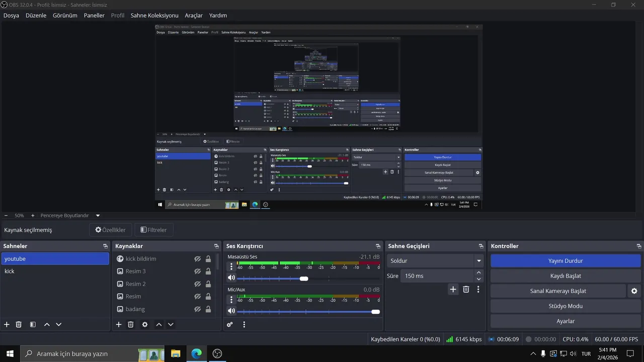
Task: Show hidden system tray icons chevron
Action: click(x=533, y=353)
